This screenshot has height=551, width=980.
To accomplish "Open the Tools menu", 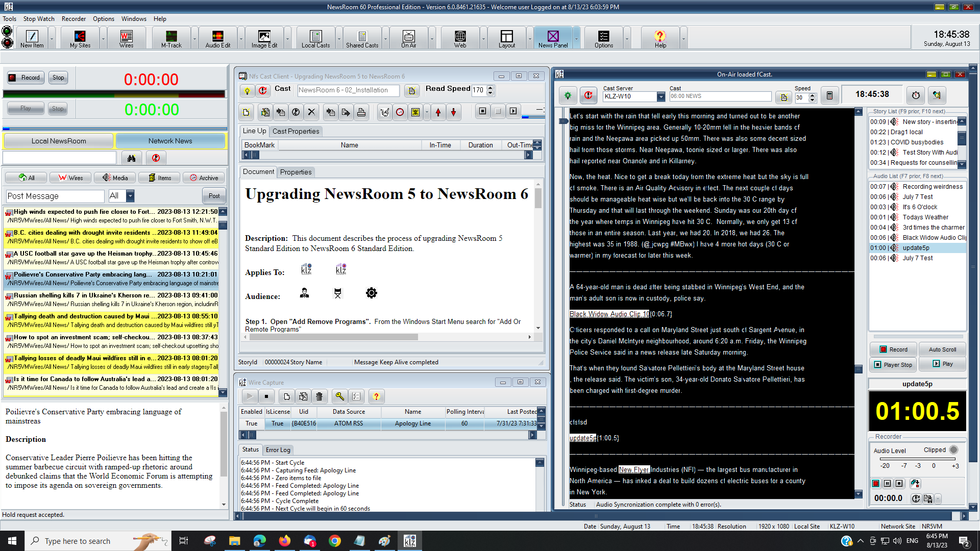I will [x=9, y=19].
